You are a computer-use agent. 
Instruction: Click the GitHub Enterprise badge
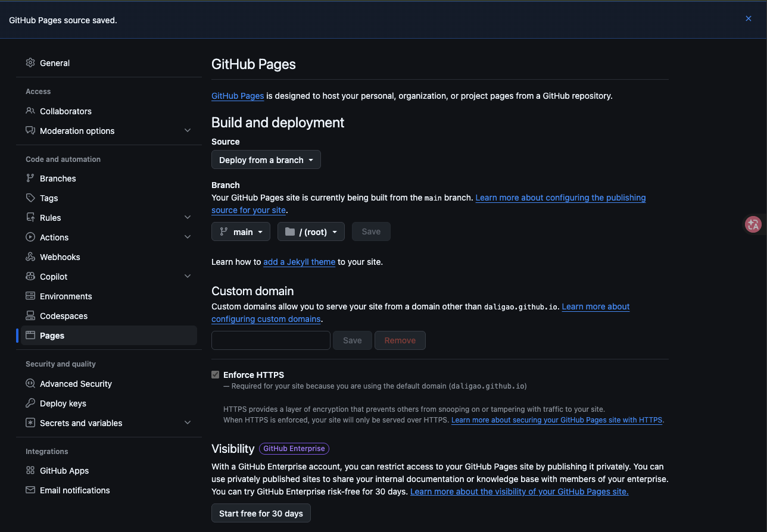(294, 449)
